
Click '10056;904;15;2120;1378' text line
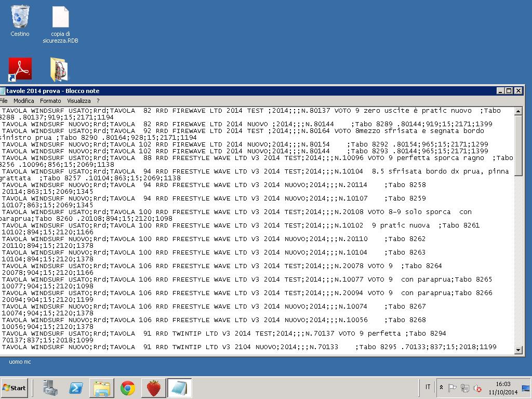point(47,327)
